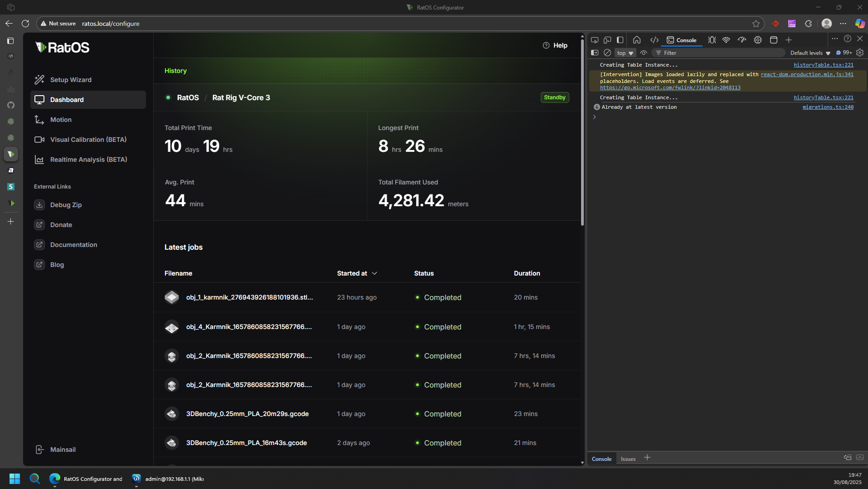This screenshot has height=489, width=868.
Task: Open thumbnail of obj_4_Karmnik job
Action: tap(172, 327)
